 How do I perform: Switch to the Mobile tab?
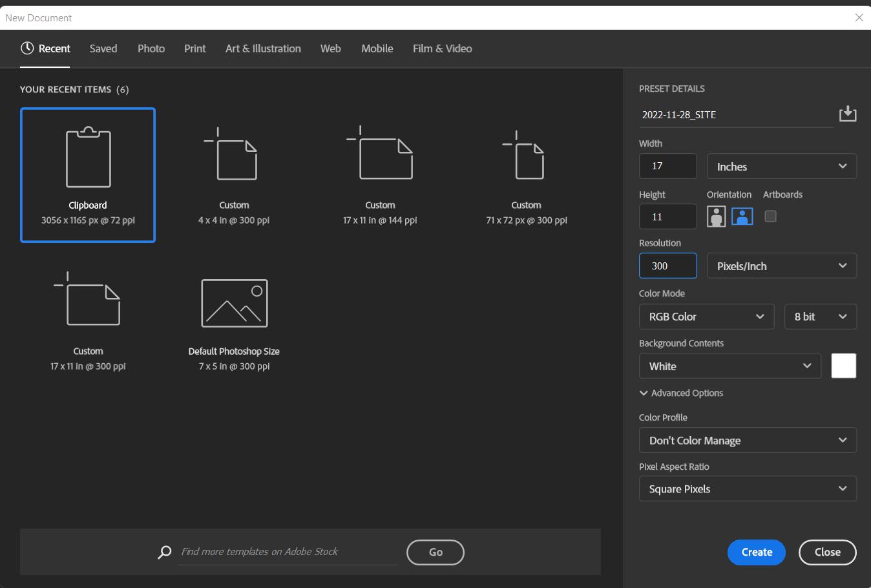coord(377,48)
